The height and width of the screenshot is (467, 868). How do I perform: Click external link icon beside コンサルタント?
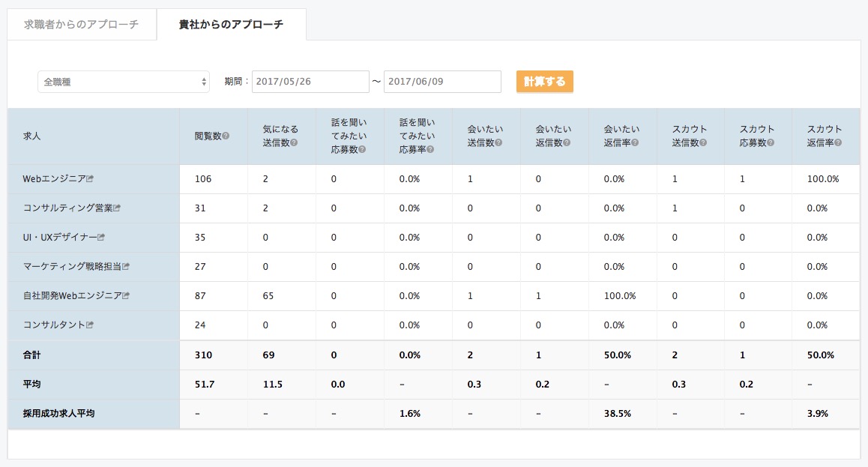click(90, 325)
